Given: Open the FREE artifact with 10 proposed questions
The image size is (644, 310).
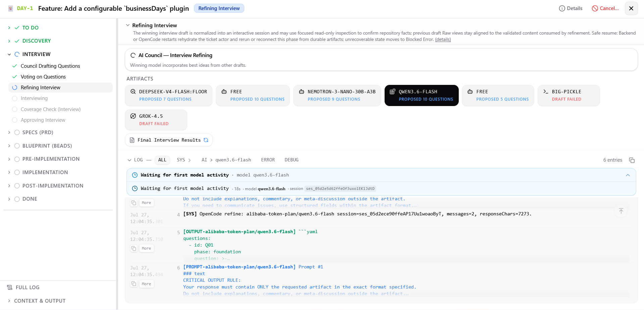Looking at the screenshot, I should click(253, 96).
